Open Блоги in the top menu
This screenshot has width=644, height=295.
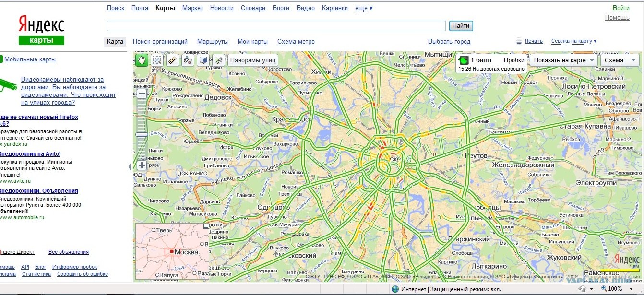[x=281, y=8]
